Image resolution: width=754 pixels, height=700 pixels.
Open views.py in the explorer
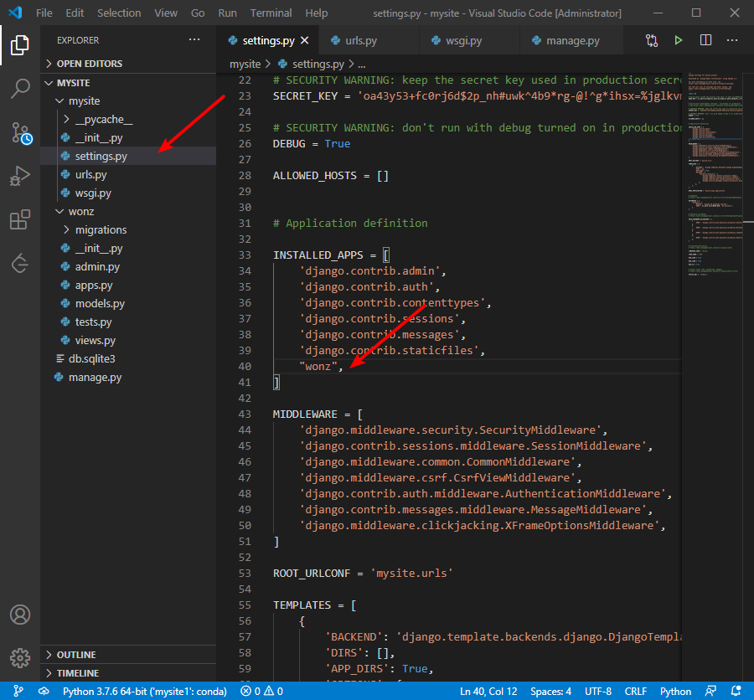tap(128, 341)
